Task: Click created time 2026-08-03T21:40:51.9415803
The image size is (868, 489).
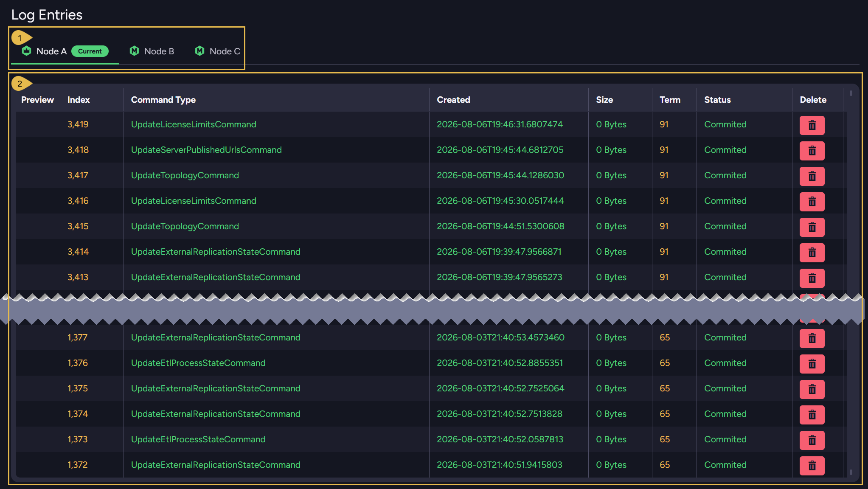Action: click(x=500, y=465)
